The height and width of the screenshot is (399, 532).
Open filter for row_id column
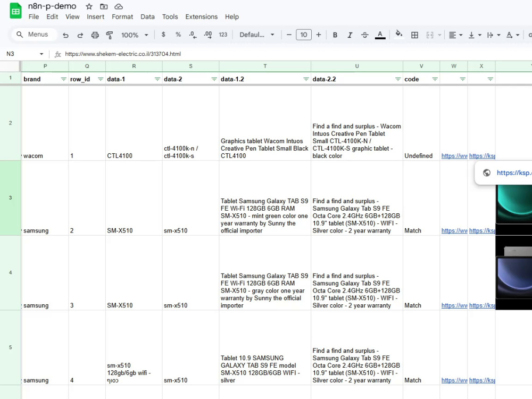(x=101, y=79)
